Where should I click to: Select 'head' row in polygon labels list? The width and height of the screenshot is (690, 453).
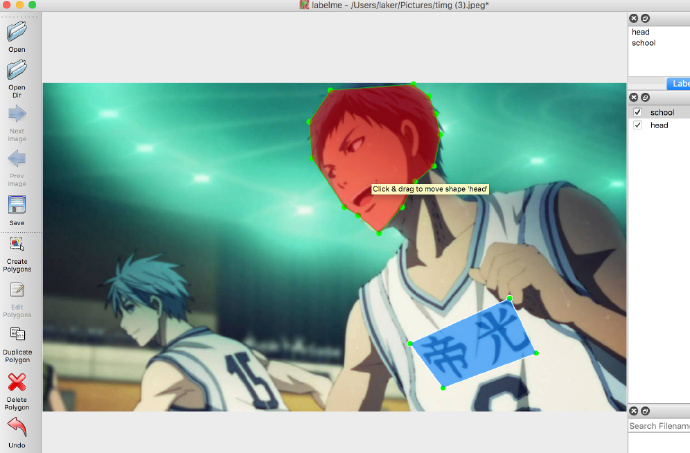[x=659, y=125]
